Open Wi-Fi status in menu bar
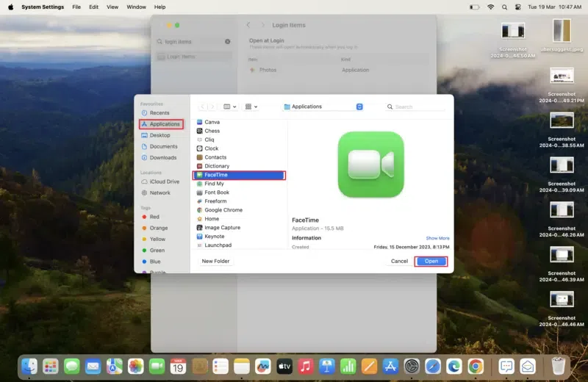588x382 pixels. tap(490, 7)
